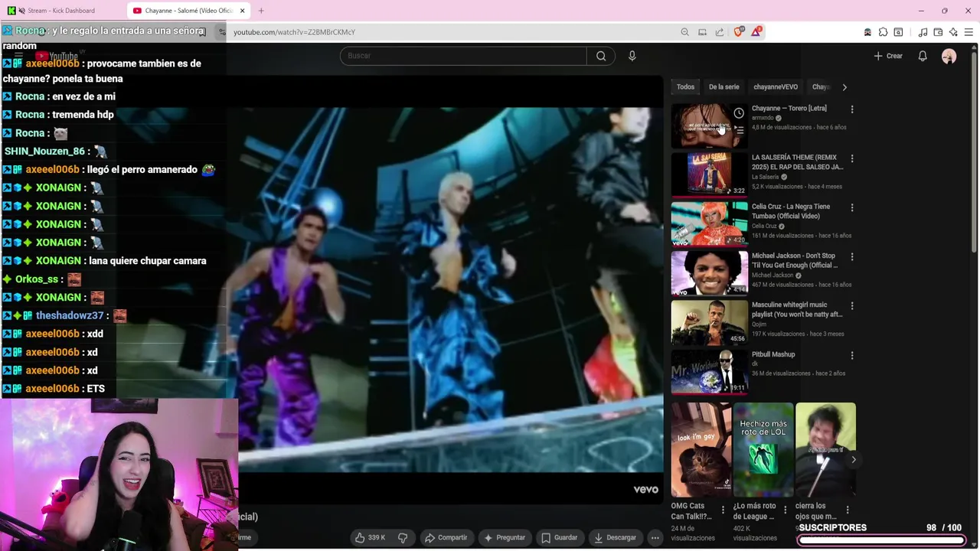Open OMG Cats Can Talk short
980x551 pixels.
coord(701,449)
